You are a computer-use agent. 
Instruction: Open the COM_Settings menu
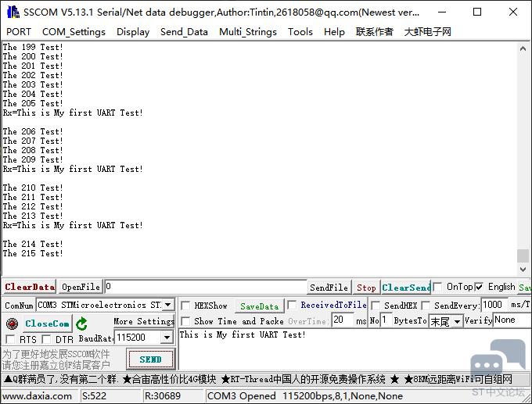(x=74, y=32)
